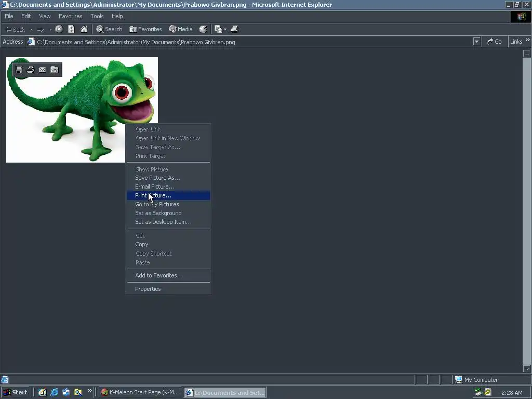Click the C:\Documents and Set... taskbar button
532x399 pixels.
click(225, 393)
